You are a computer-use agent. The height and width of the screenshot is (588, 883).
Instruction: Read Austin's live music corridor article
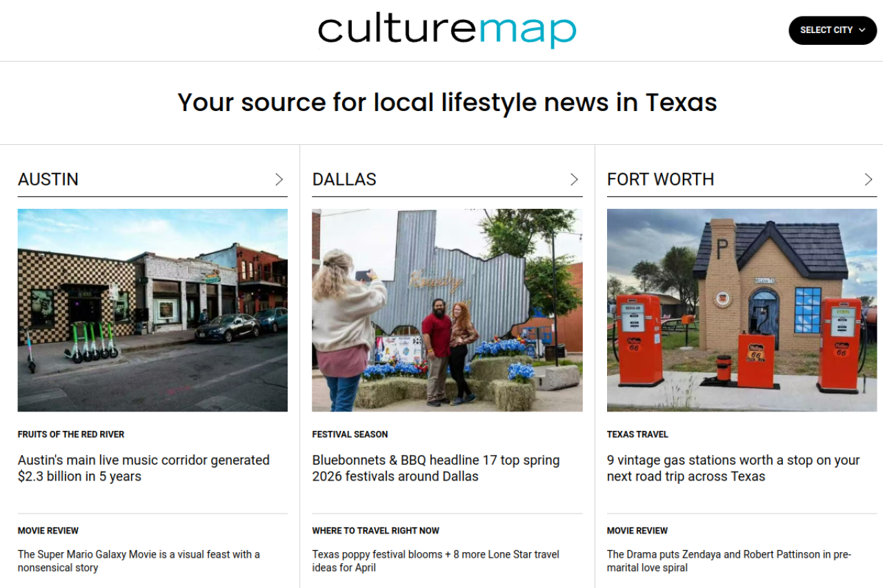click(x=143, y=468)
